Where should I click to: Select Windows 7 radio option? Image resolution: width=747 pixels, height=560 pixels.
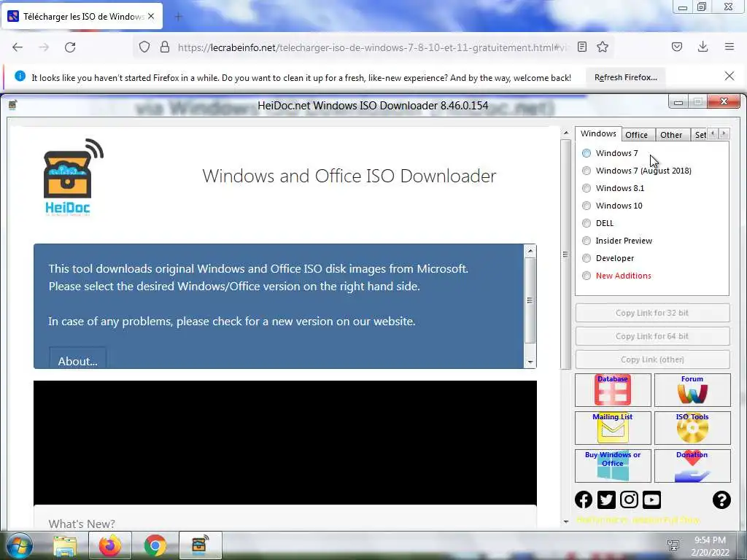pos(610,153)
